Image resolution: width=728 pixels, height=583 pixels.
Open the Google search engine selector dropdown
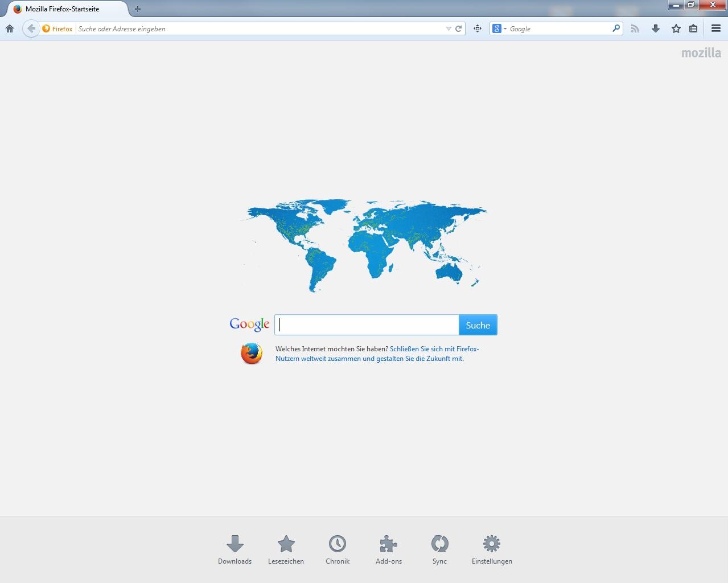click(x=499, y=28)
